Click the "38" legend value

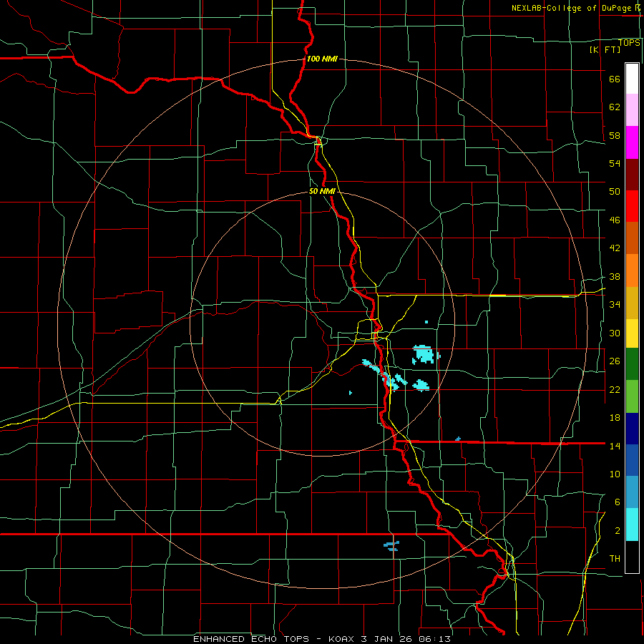click(615, 276)
